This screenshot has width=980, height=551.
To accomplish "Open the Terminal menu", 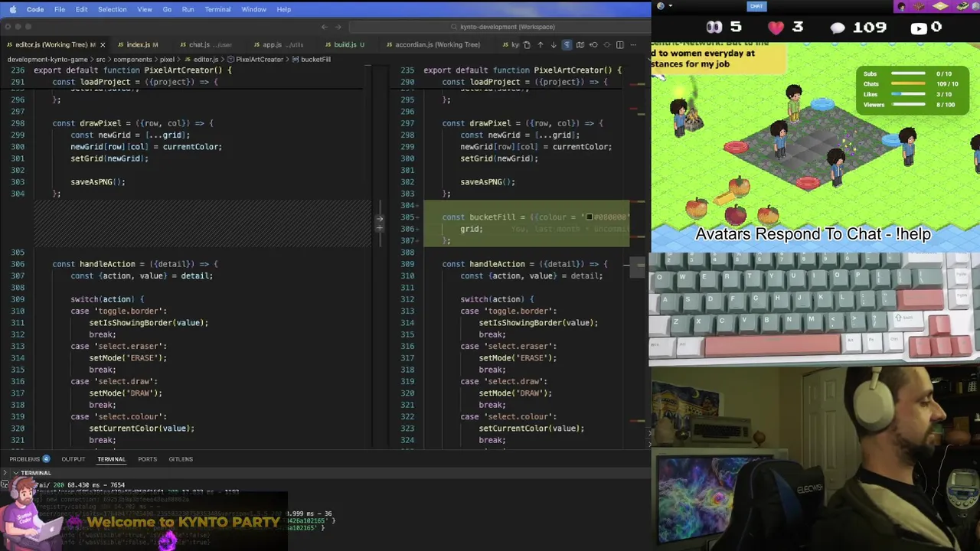I will click(x=217, y=9).
